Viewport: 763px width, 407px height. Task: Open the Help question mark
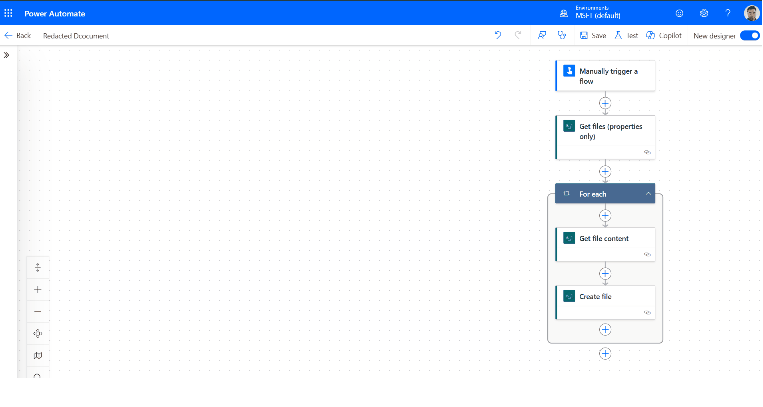(x=727, y=13)
